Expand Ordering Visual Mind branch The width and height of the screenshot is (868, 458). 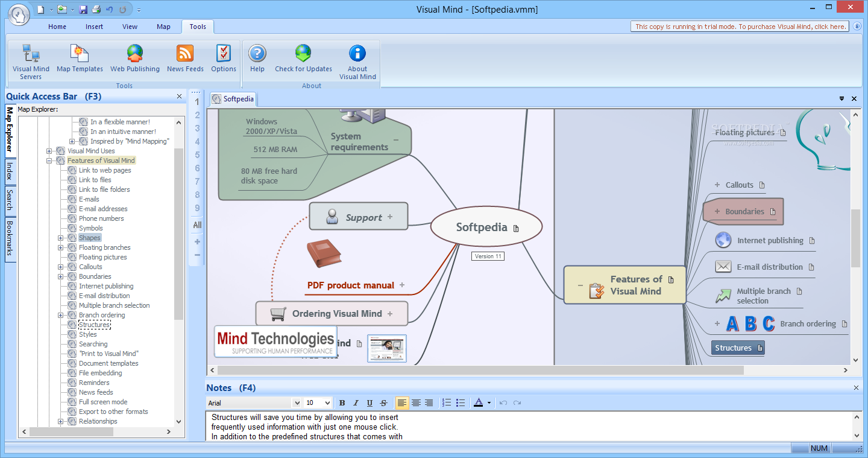coord(390,314)
